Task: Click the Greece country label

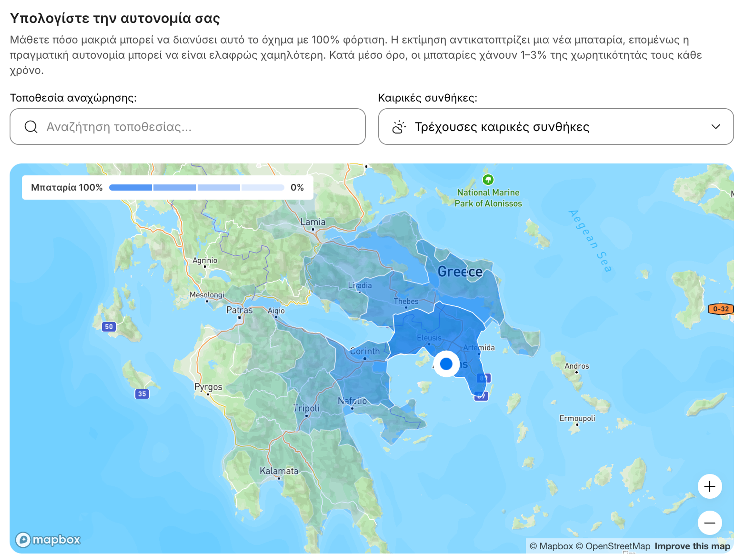Action: tap(460, 271)
